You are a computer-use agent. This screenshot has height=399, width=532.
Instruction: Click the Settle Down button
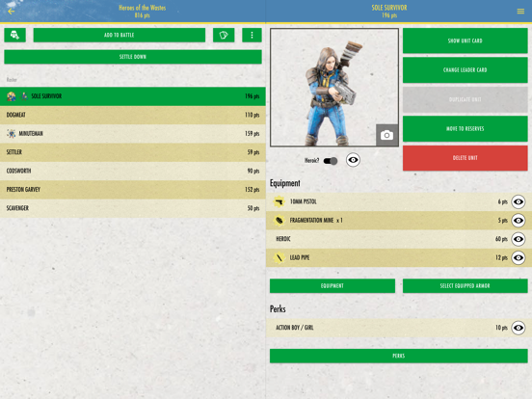point(133,57)
